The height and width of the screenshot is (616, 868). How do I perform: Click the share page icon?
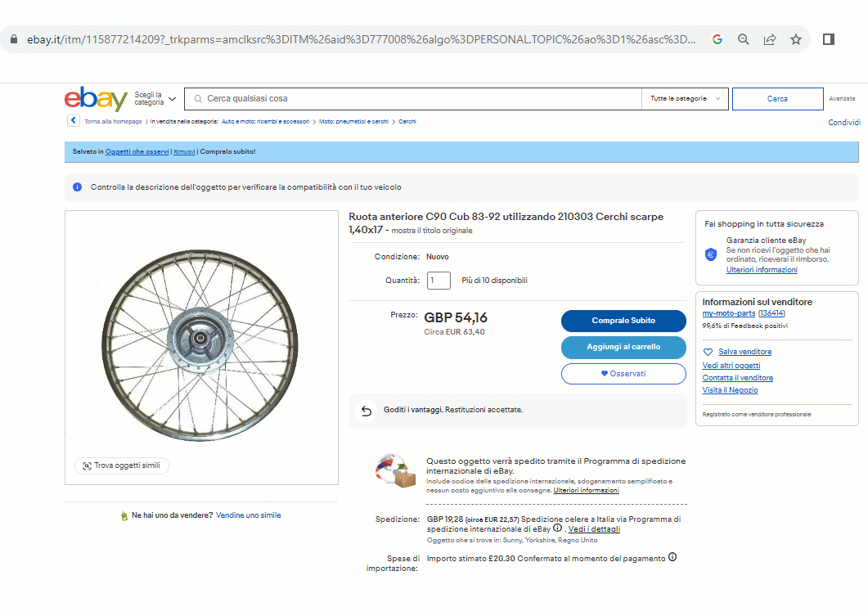coord(770,39)
